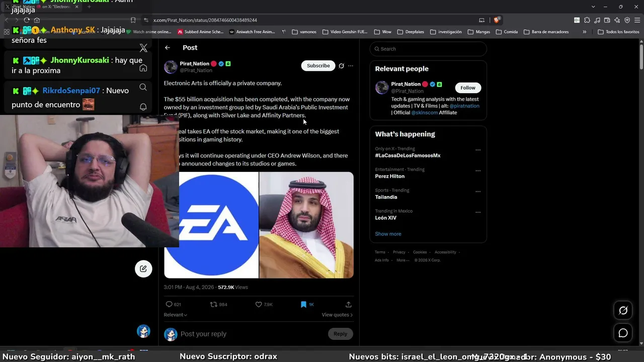Open the Comida bookmark folder
Image resolution: width=644 pixels, height=362 pixels.
pos(507,32)
